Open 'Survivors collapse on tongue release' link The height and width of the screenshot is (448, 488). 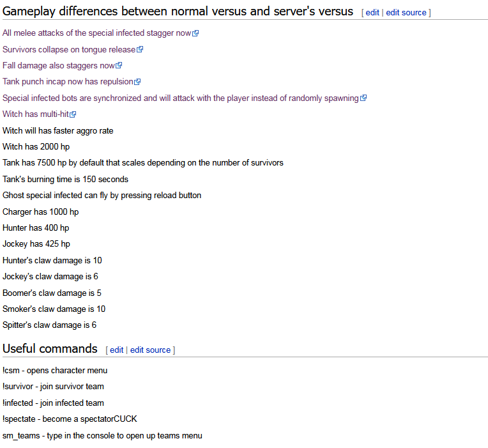pos(69,49)
